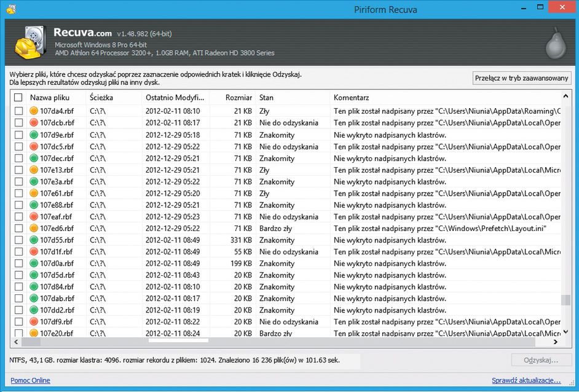Click the horizontal scrollbar right arrow
This screenshot has width=579, height=392.
(x=556, y=342)
